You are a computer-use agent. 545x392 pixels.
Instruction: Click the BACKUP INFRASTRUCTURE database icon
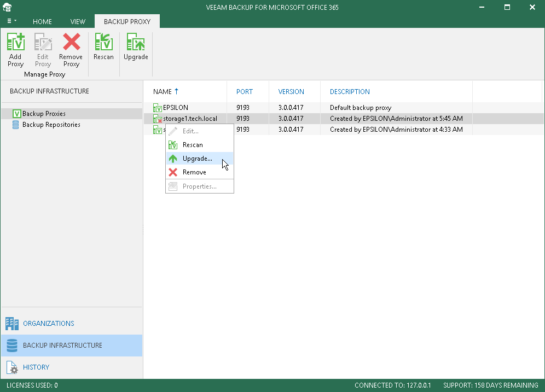(x=12, y=346)
